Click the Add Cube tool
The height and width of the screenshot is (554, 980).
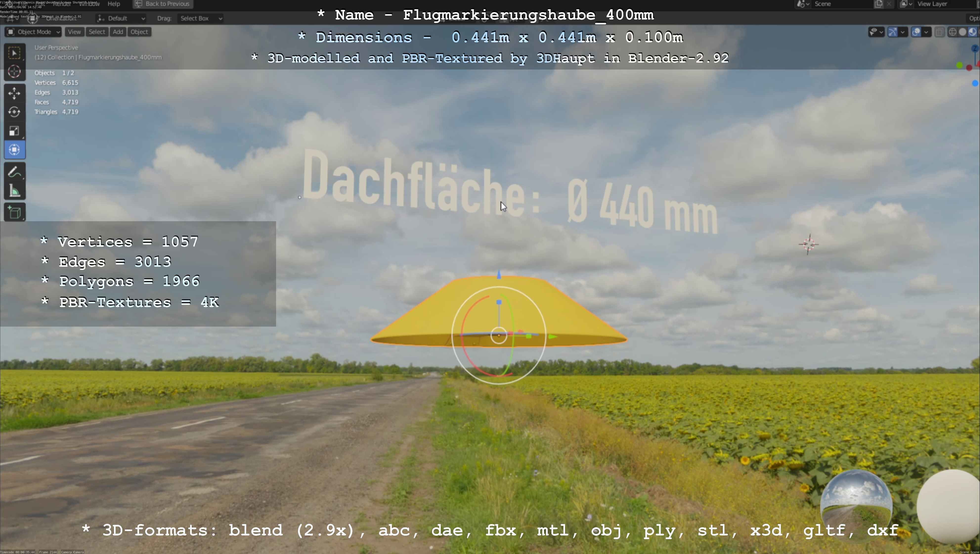pos(14,213)
